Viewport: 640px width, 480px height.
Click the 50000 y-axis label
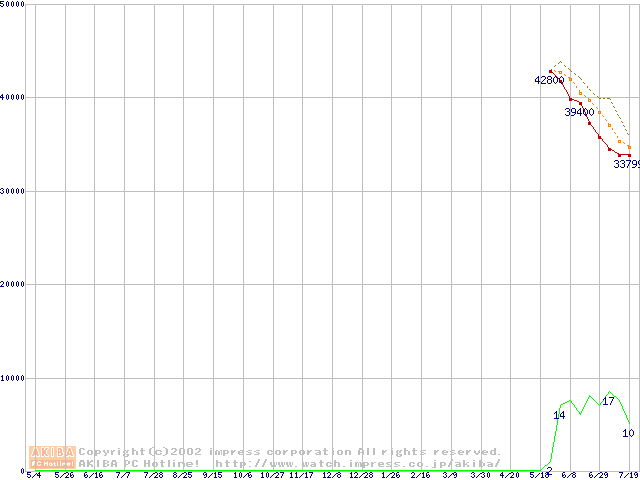pos(14,5)
